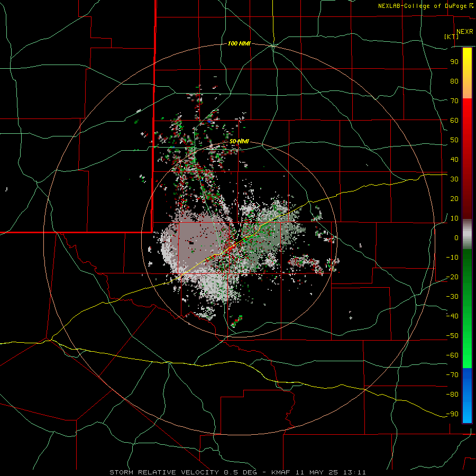This screenshot has height=476, width=476.
Task: Pick the gray zero-velocity segment of the color bar
Action: (x=467, y=234)
